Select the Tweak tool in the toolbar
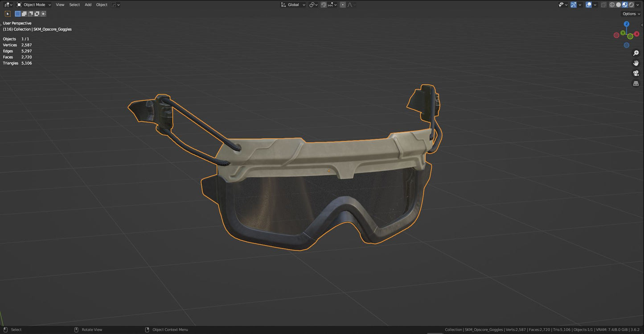644x334 pixels. coord(7,14)
